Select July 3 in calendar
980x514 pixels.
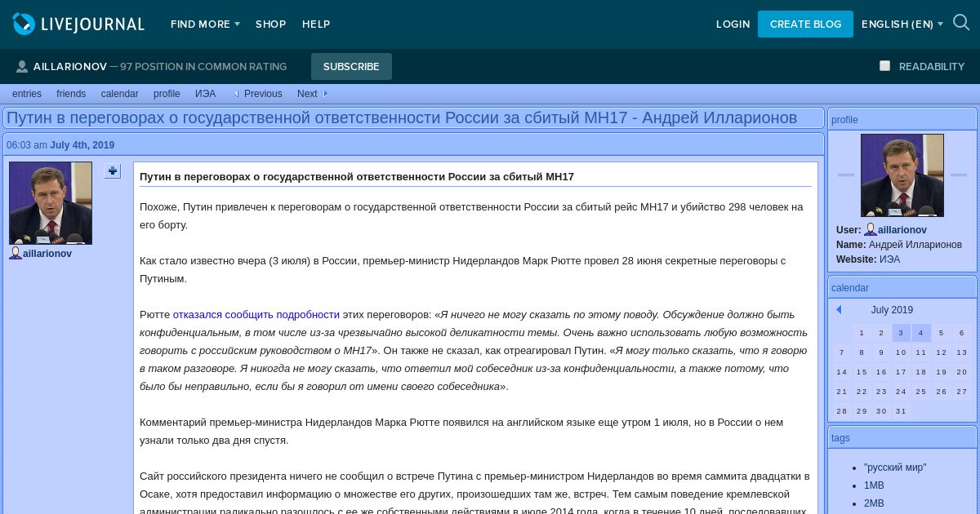901,332
